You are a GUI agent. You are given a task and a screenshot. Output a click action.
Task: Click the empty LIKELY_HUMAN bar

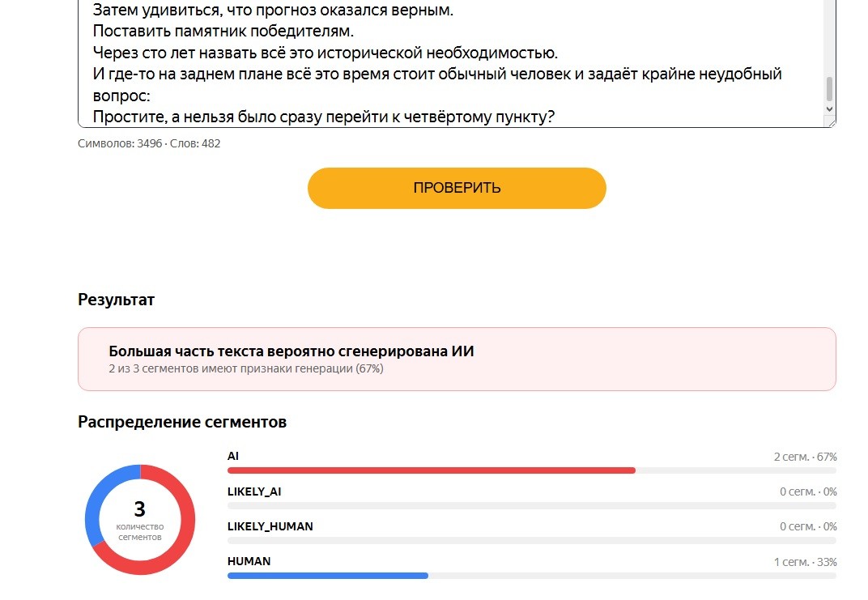[x=531, y=540]
